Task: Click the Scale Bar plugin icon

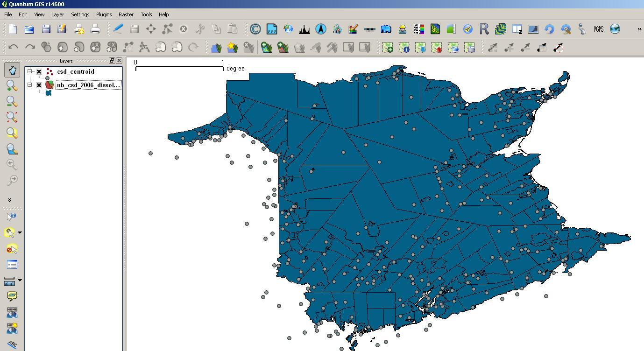Action: [x=369, y=29]
